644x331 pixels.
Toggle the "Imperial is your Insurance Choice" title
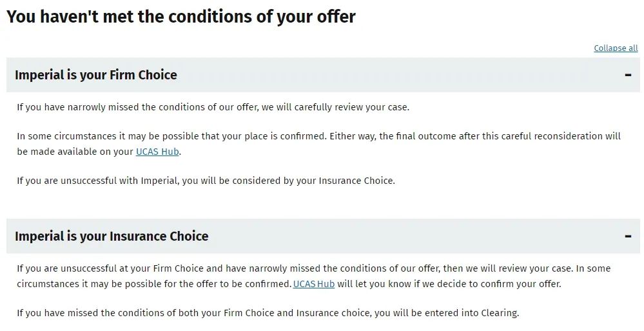pyautogui.click(x=112, y=236)
